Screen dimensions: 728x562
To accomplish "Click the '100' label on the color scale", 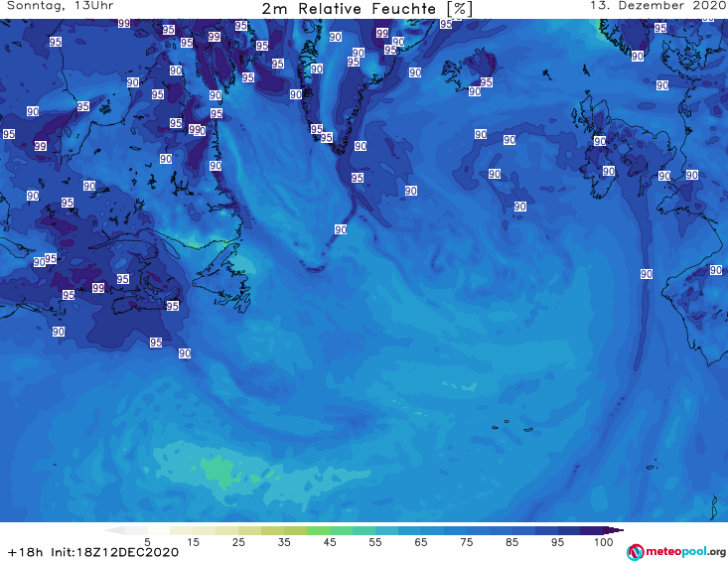I will click(x=604, y=542).
